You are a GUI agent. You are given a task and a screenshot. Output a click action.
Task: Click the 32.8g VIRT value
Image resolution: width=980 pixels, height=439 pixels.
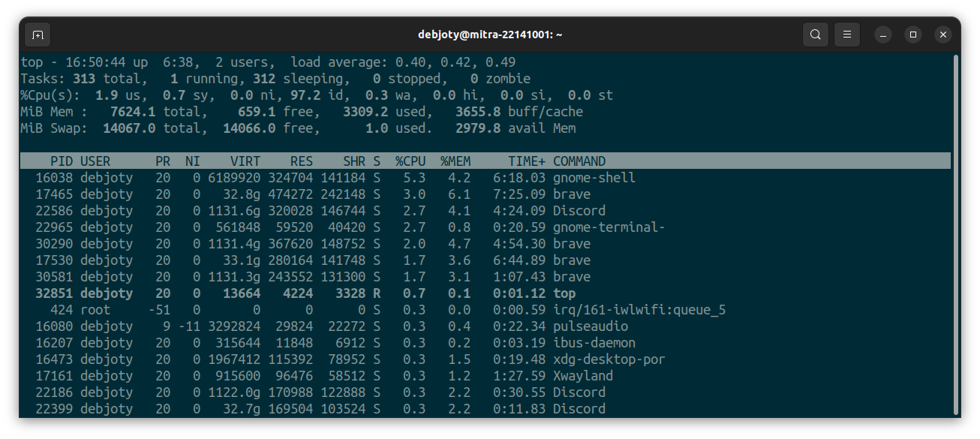point(242,194)
